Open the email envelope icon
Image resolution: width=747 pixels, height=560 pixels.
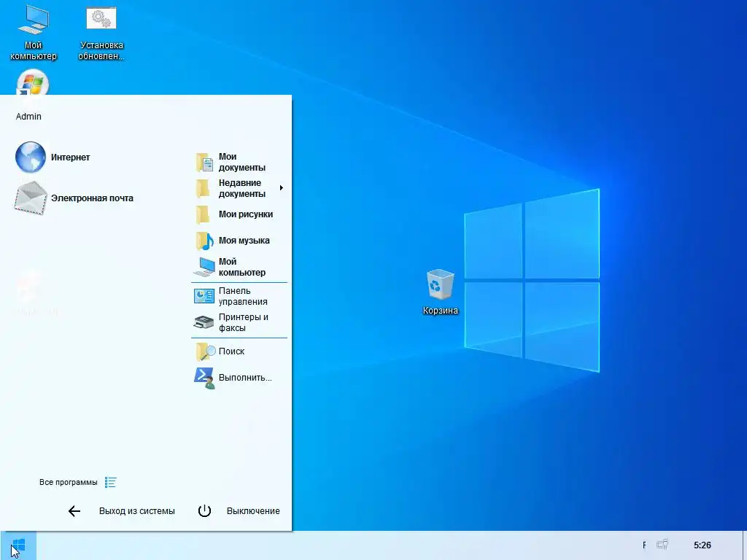tap(31, 198)
